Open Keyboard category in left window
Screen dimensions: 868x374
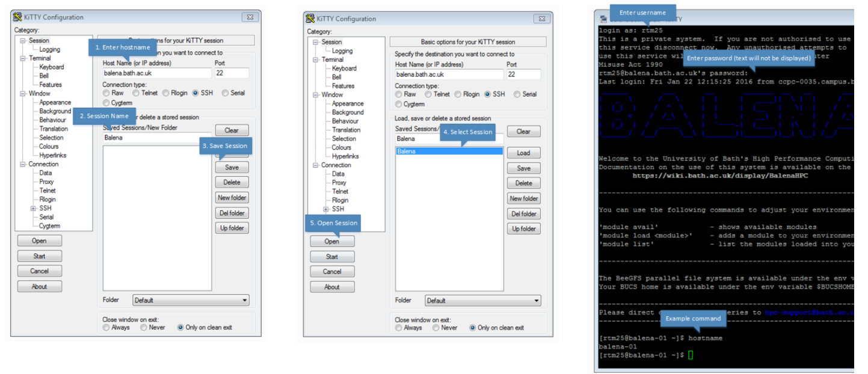click(52, 67)
